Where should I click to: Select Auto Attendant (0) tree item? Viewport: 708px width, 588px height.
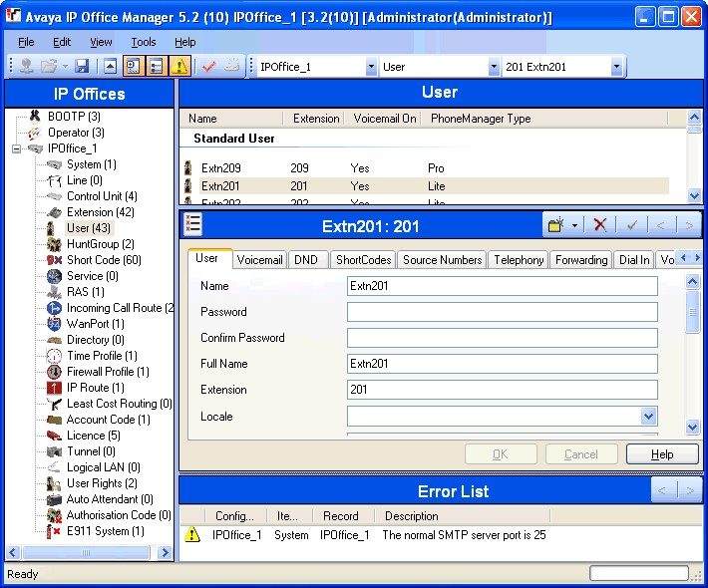click(x=110, y=499)
